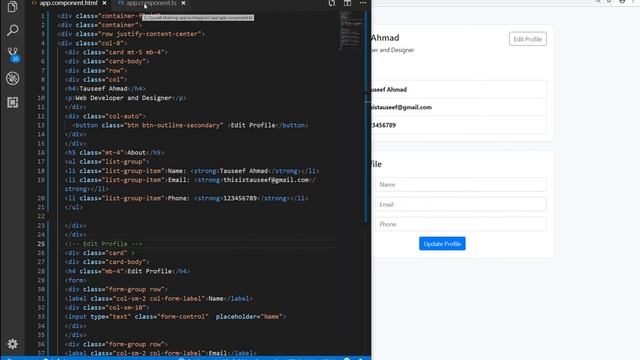This screenshot has width=640, height=360.
Task: Click the gmail.com email list item in browser
Action: point(459,107)
